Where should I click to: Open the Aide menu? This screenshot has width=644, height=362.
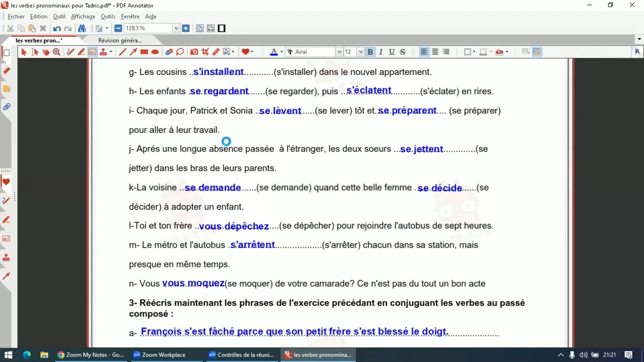151,16
